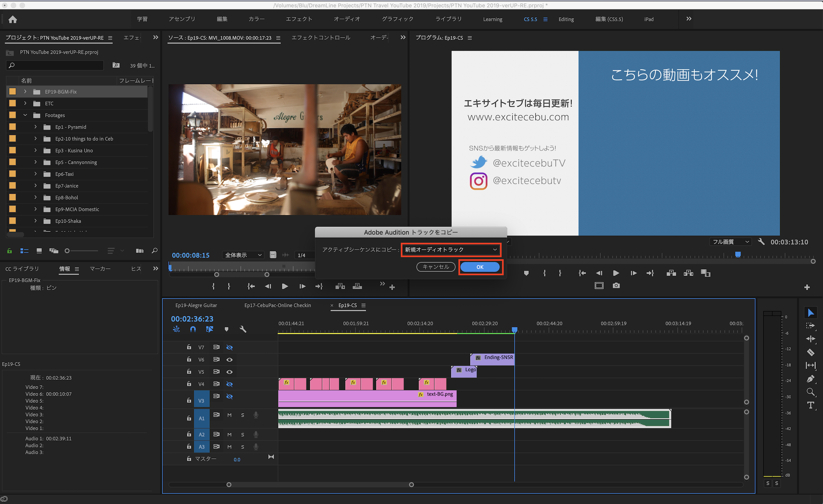This screenshot has height=504, width=823.
Task: Select the Pen tool
Action: tap(810, 379)
